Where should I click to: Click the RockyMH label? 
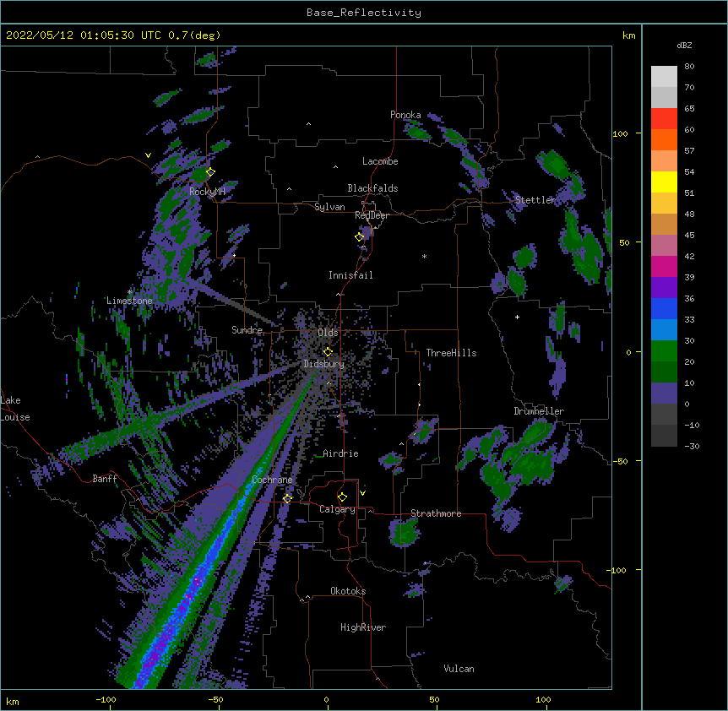(x=207, y=192)
